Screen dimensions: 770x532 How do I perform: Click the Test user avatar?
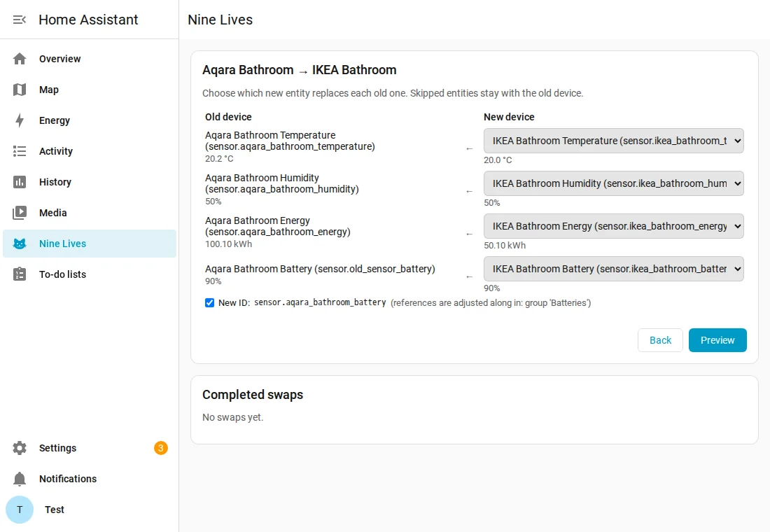(x=19, y=510)
